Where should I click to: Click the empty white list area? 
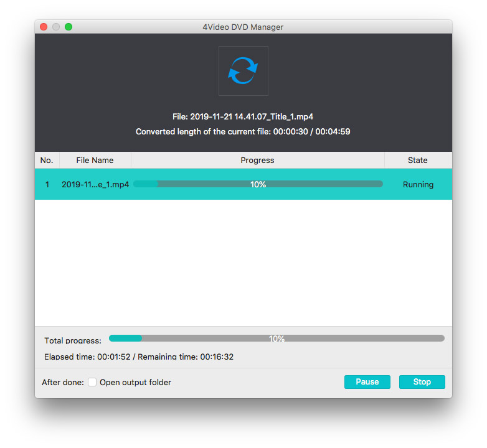pos(243,261)
